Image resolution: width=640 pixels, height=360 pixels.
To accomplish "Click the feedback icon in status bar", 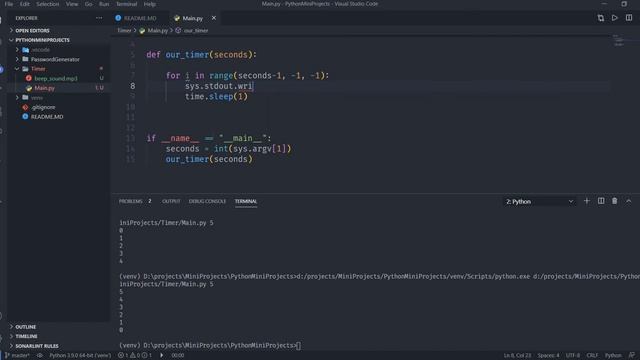I will [x=632, y=356].
